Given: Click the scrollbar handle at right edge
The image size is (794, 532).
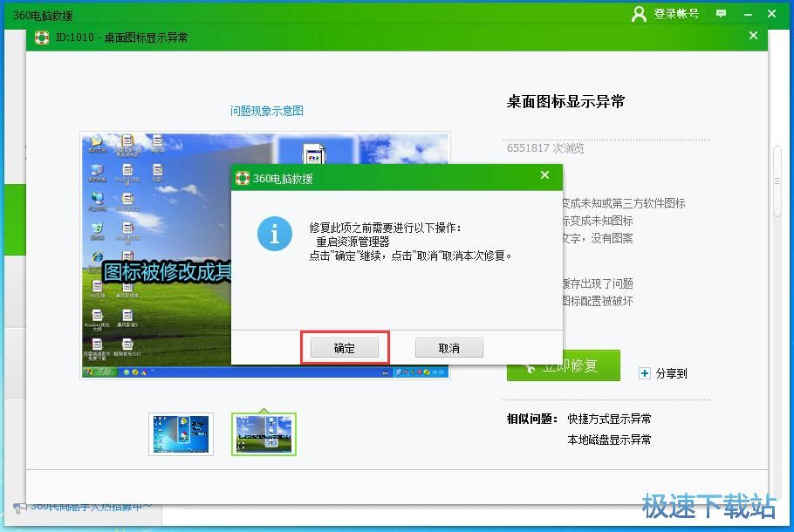Looking at the screenshot, I should point(777,181).
